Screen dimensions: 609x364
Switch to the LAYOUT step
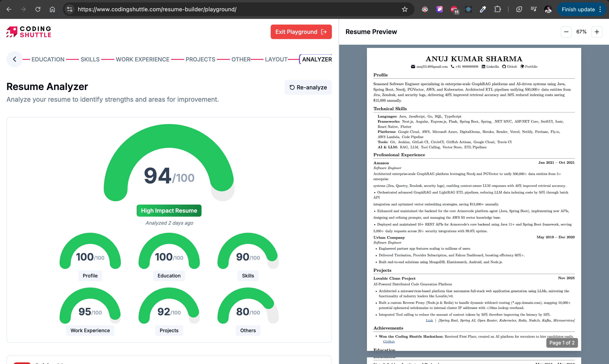[276, 59]
